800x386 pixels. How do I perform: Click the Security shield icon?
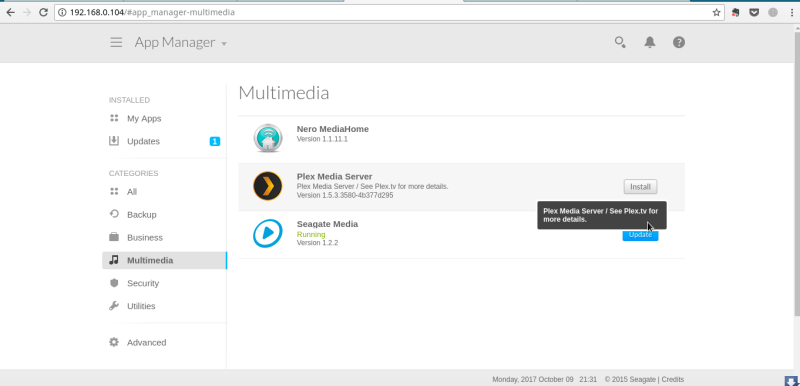114,283
